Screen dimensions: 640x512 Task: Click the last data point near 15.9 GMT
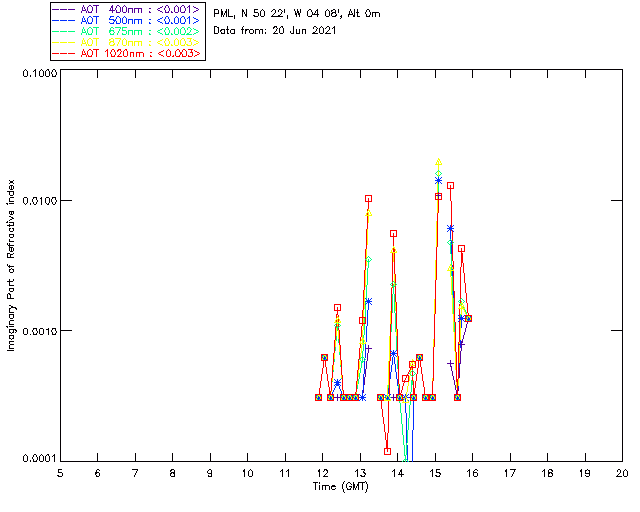(x=469, y=318)
